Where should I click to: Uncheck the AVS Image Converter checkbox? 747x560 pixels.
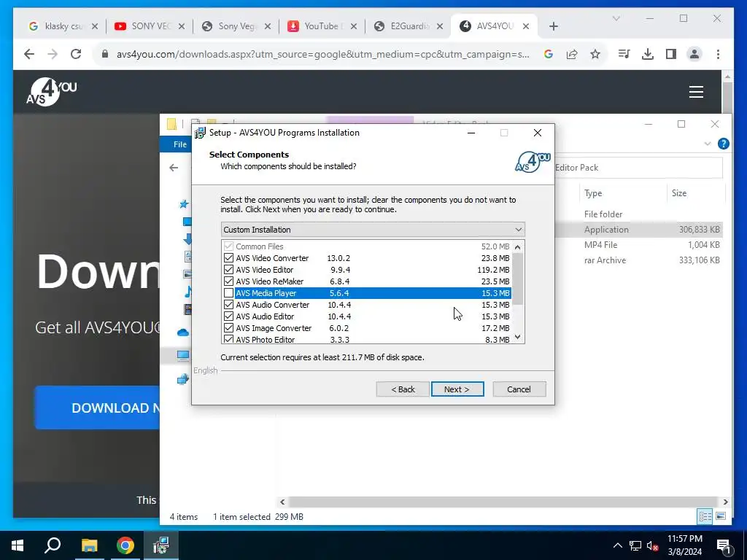(x=228, y=328)
